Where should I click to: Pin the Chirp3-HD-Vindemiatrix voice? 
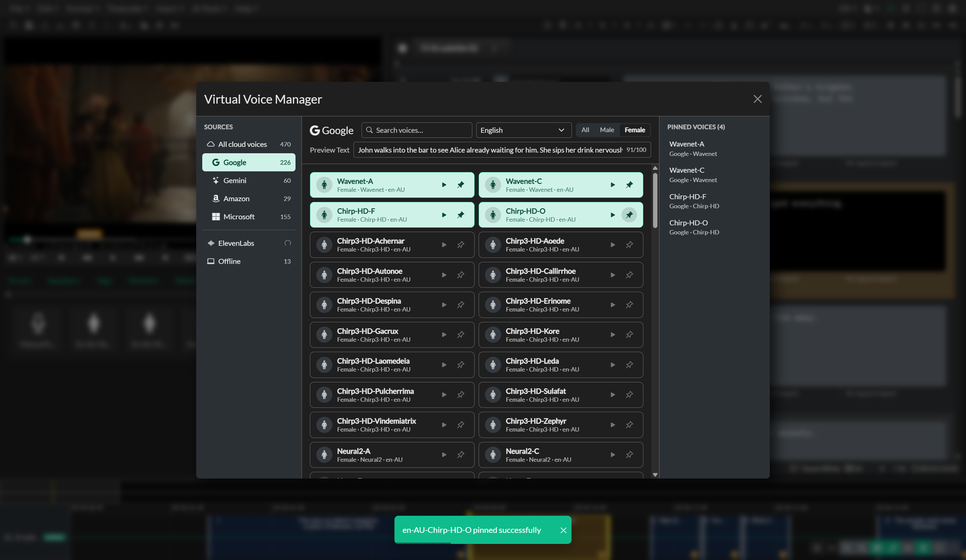click(461, 425)
